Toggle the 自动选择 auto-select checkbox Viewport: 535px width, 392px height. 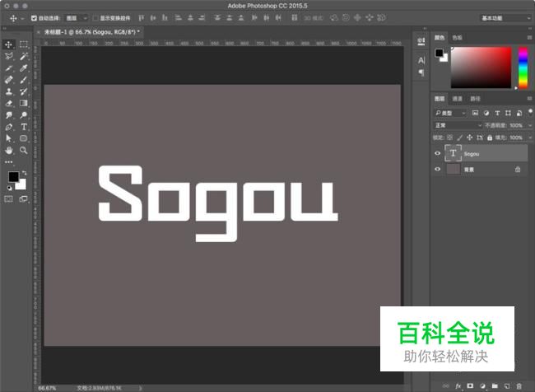34,17
